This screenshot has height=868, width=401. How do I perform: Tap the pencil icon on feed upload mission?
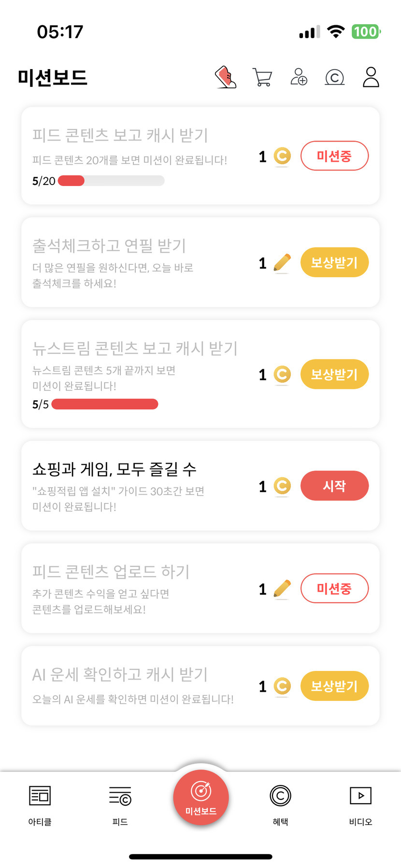[x=282, y=589]
